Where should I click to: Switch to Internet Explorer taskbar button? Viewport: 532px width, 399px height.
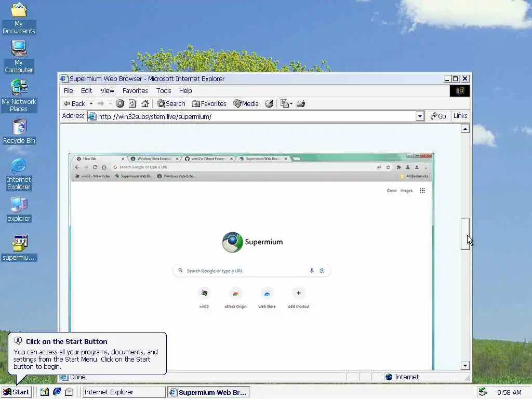click(124, 392)
